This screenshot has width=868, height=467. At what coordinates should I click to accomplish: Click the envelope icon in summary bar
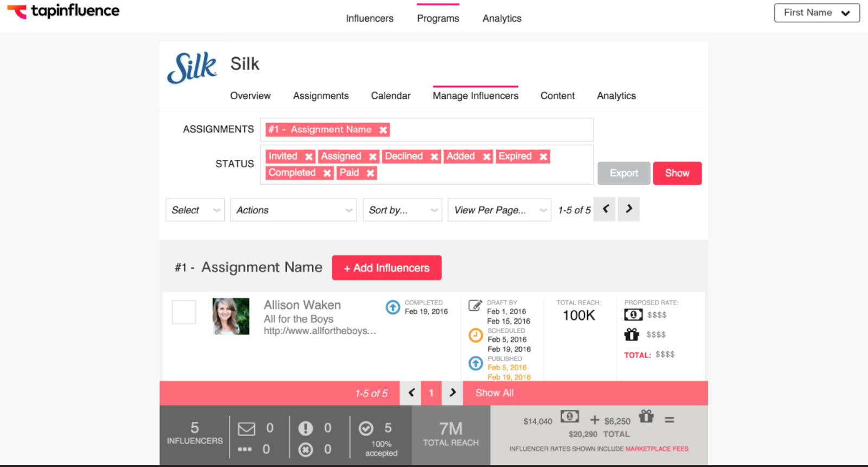[246, 429]
